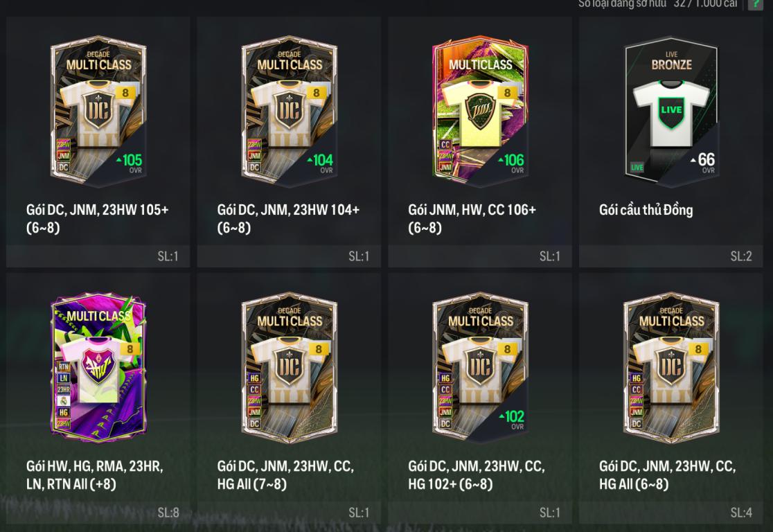
Task: Click the Gói JNM, HW, CC 106+ (6~8) label
Action: point(472,218)
